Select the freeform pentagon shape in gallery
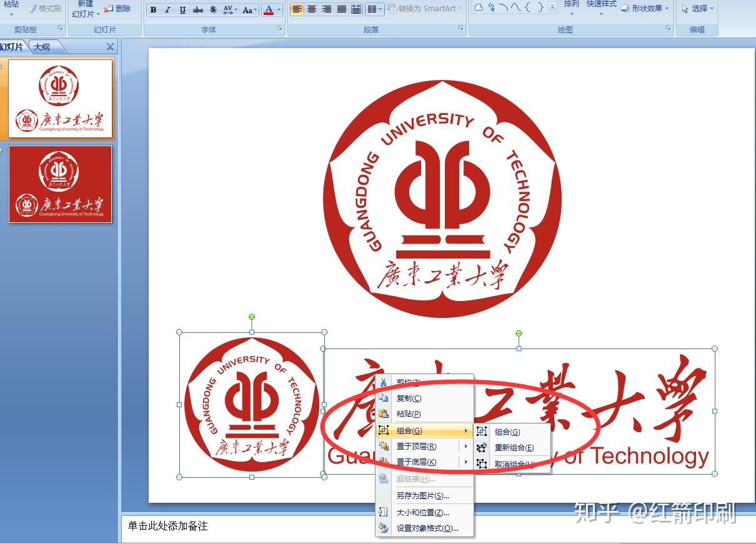Screen dimensions: 756x544 pyautogui.click(x=479, y=8)
